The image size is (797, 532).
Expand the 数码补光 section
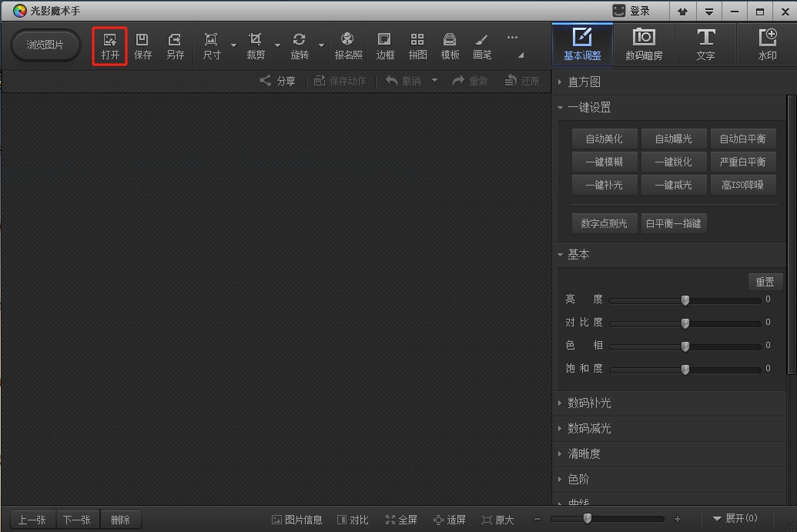589,403
